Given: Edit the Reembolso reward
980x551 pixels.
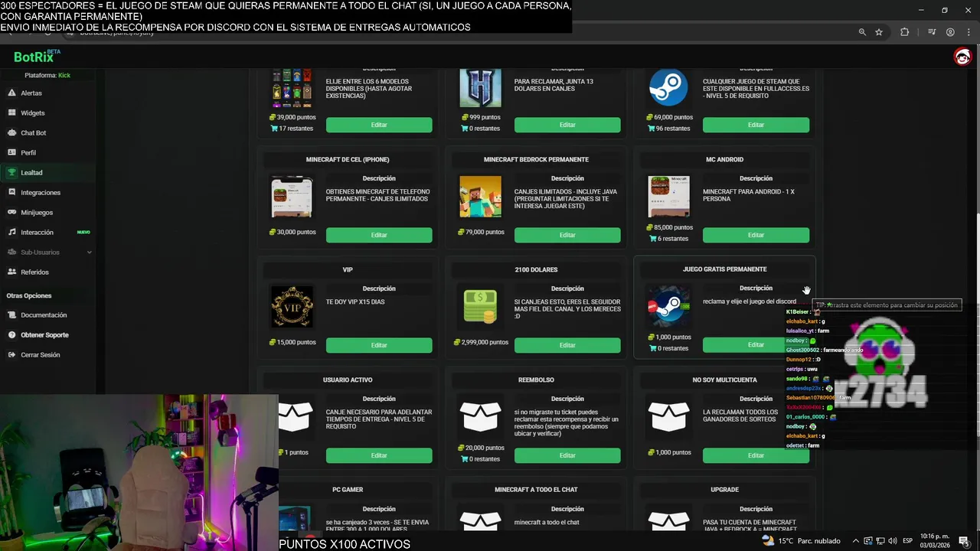Looking at the screenshot, I should (567, 455).
